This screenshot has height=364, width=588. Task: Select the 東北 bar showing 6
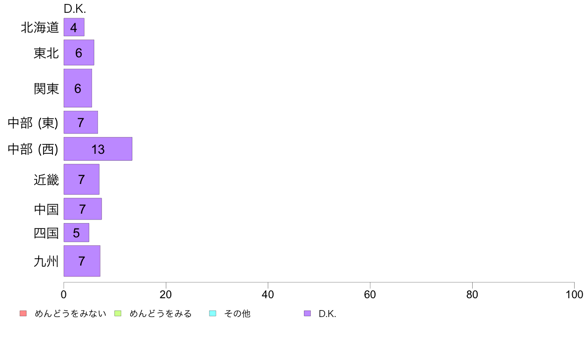pyautogui.click(x=79, y=52)
